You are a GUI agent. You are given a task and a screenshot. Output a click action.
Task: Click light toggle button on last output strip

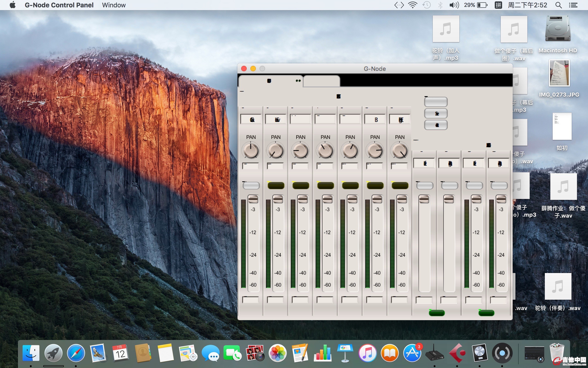point(499,186)
